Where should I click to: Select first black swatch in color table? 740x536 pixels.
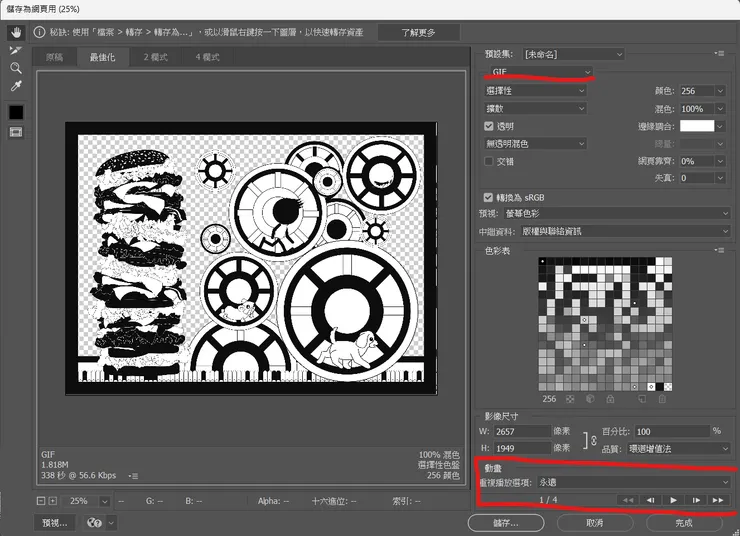(542, 261)
